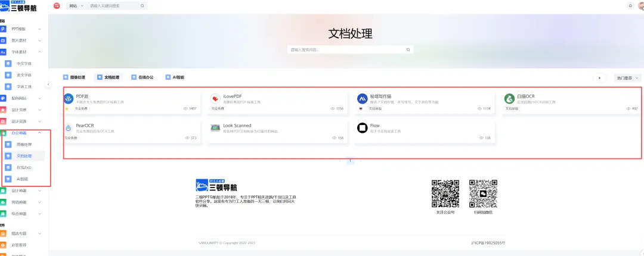This screenshot has height=256, width=644.
Task: Open 中文字体 in the sidebar
Action: click(24, 64)
